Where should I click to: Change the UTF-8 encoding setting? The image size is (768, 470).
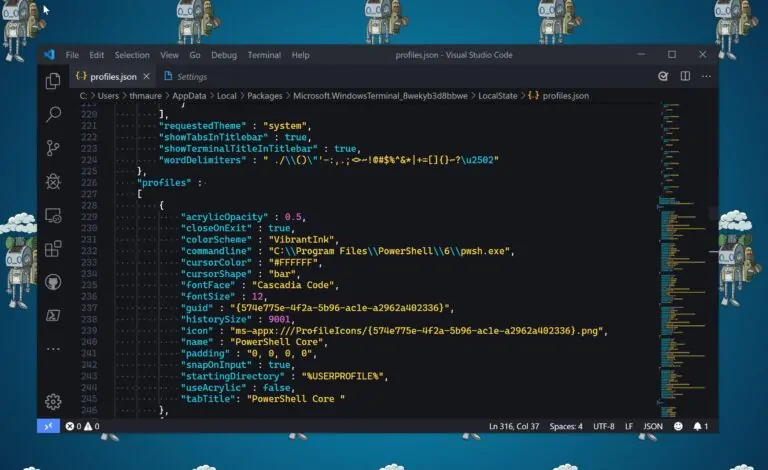(603, 426)
